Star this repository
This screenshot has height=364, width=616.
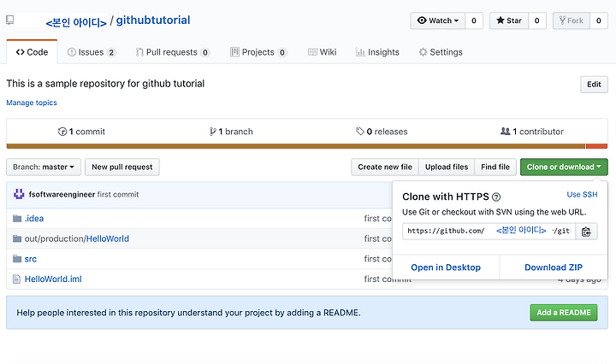(509, 21)
